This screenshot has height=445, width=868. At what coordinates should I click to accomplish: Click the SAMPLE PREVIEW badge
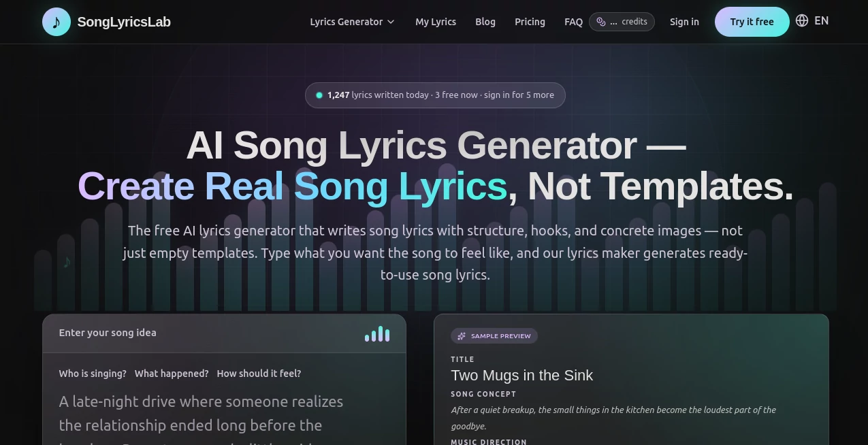[494, 336]
